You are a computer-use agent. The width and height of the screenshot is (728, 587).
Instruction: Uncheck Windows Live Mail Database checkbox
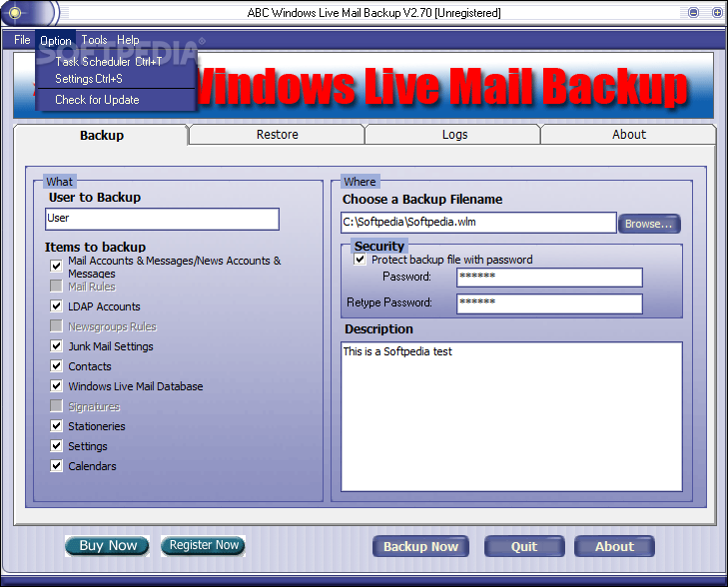pyautogui.click(x=56, y=385)
